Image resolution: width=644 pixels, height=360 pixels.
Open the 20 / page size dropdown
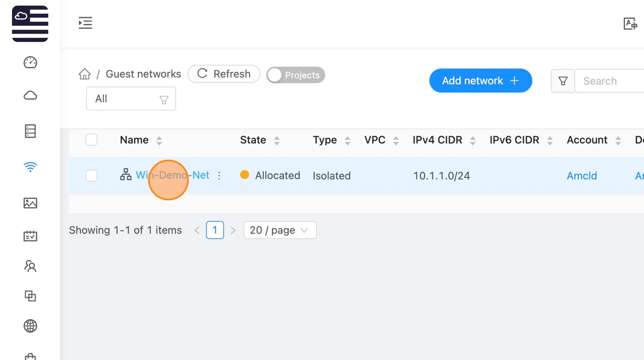pos(280,230)
